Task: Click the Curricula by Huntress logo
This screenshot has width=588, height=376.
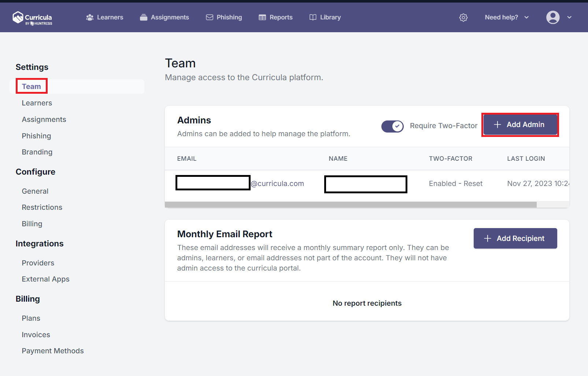Action: [32, 17]
